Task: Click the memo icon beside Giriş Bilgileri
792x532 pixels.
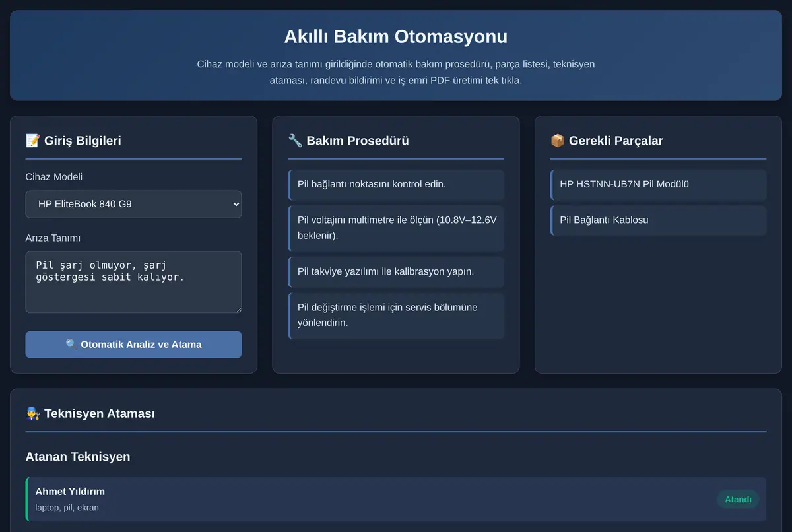Action: (32, 141)
